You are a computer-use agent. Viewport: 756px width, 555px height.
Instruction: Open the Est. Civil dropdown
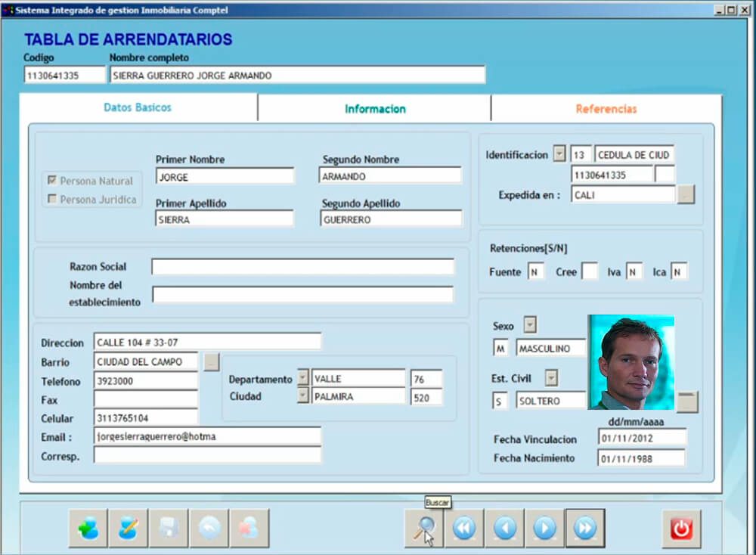551,377
